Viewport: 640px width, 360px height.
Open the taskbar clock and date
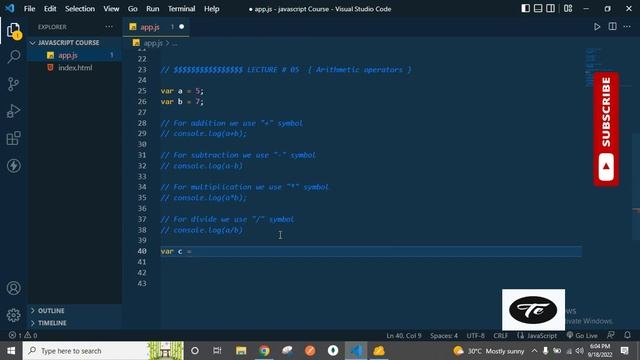point(600,351)
